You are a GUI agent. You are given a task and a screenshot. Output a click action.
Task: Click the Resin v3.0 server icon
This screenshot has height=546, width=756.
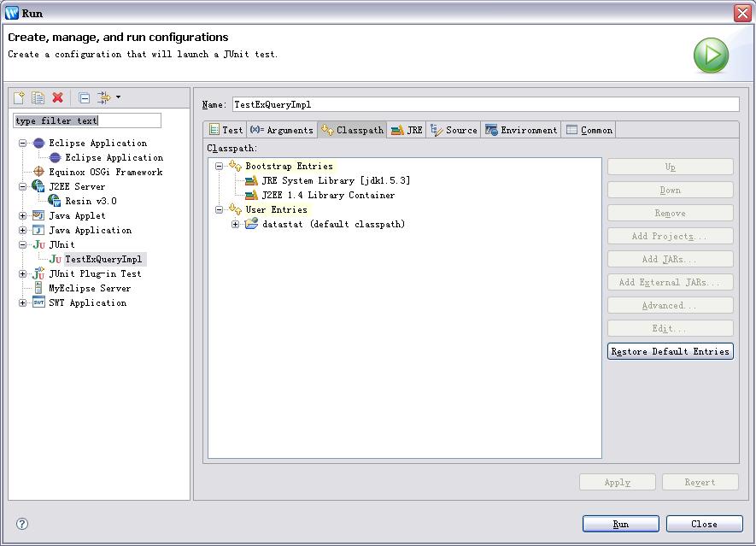[55, 201]
